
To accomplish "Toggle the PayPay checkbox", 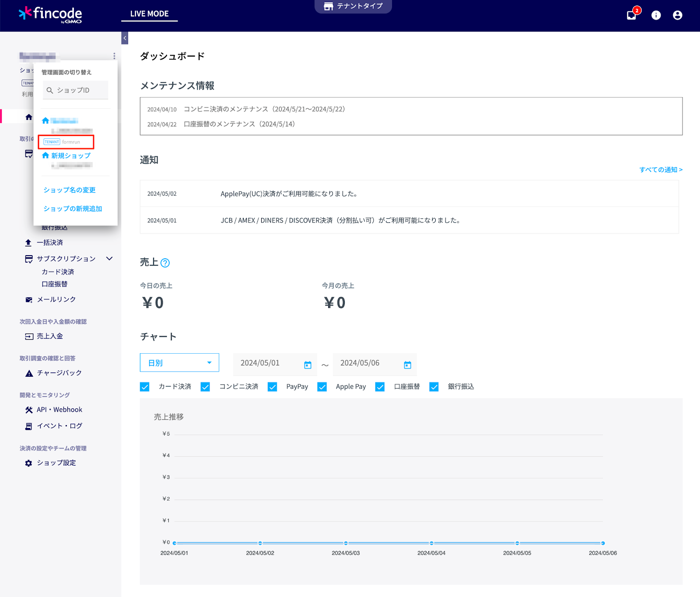I will coord(272,387).
